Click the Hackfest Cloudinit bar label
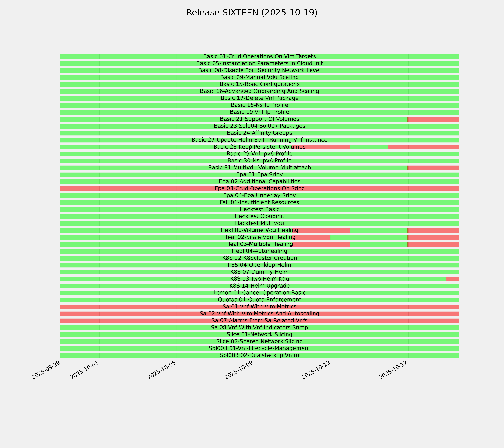Viewport: 504px width, 448px height. pos(259,216)
